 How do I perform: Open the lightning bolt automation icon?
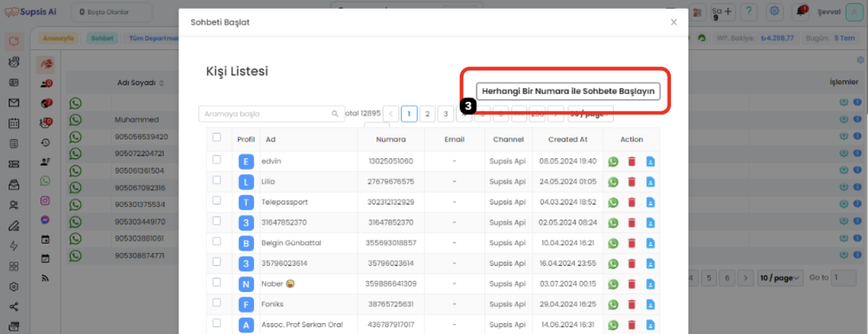(x=14, y=246)
